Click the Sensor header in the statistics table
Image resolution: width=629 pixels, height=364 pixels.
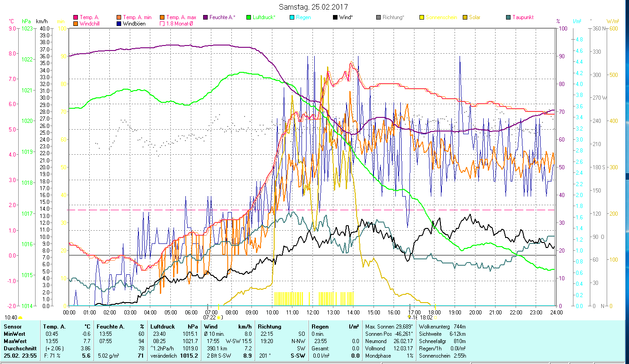[12, 327]
